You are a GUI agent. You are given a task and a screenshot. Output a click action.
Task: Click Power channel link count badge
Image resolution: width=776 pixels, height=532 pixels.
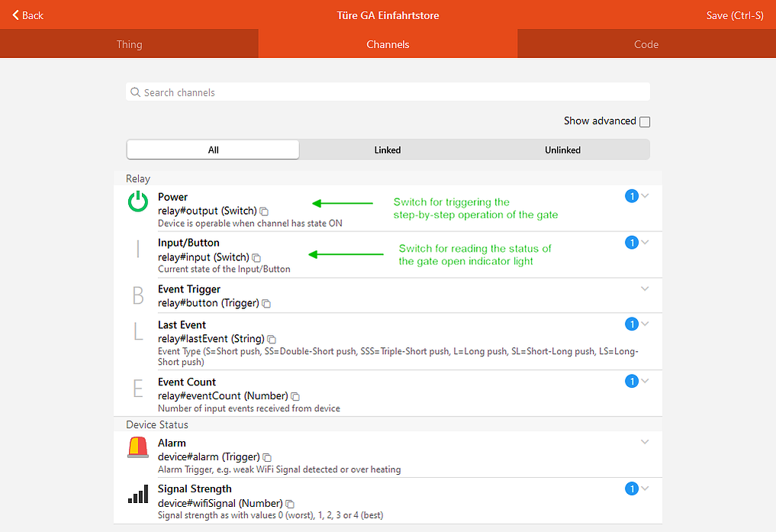[632, 196]
